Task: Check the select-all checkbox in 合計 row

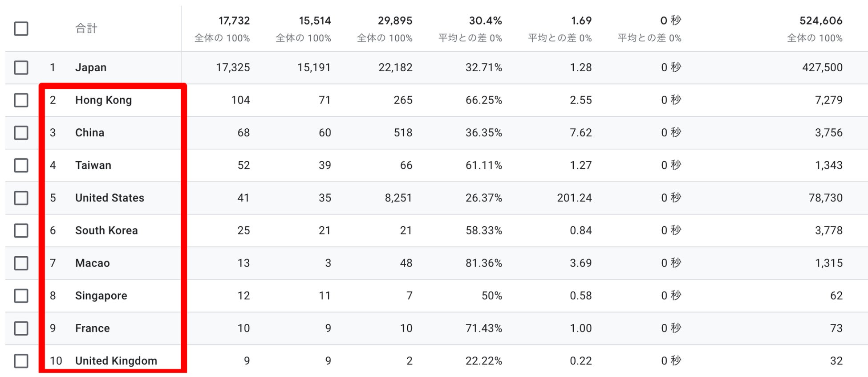Action: pyautogui.click(x=21, y=29)
